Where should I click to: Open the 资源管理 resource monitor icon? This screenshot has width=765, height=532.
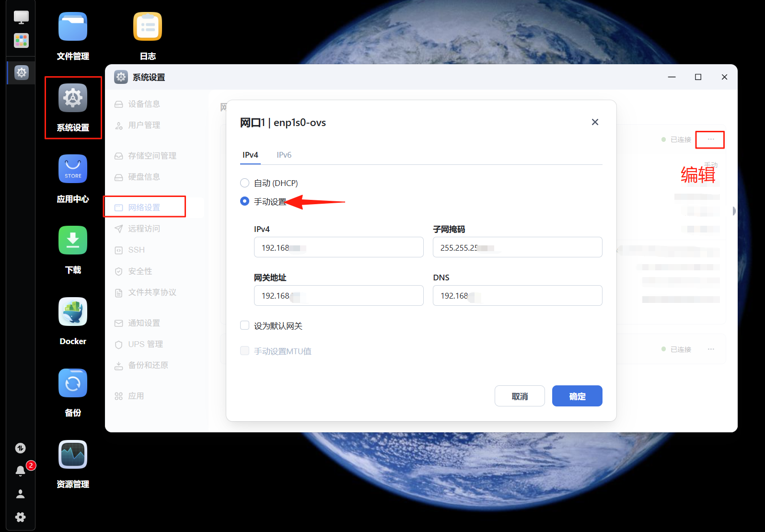(73, 455)
